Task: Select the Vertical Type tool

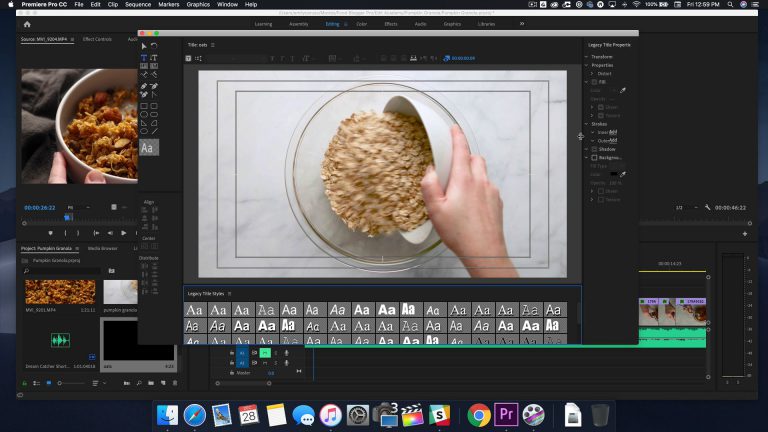Action: [154, 57]
